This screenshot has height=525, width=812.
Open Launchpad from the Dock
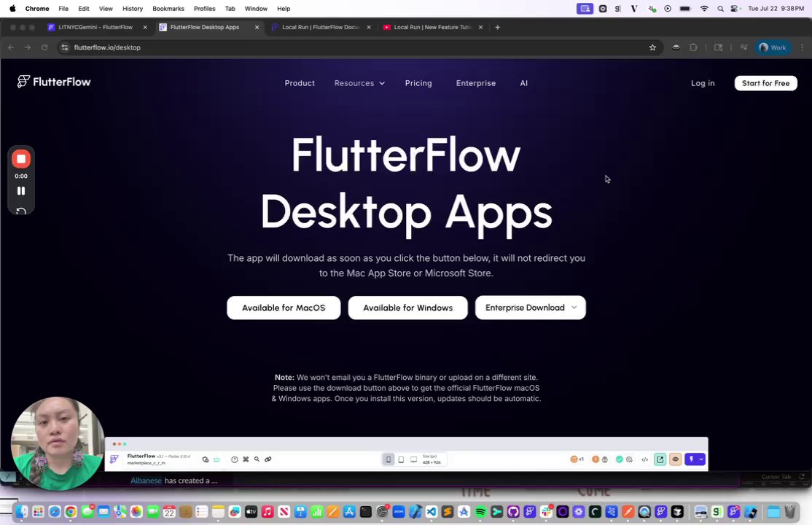(39, 512)
